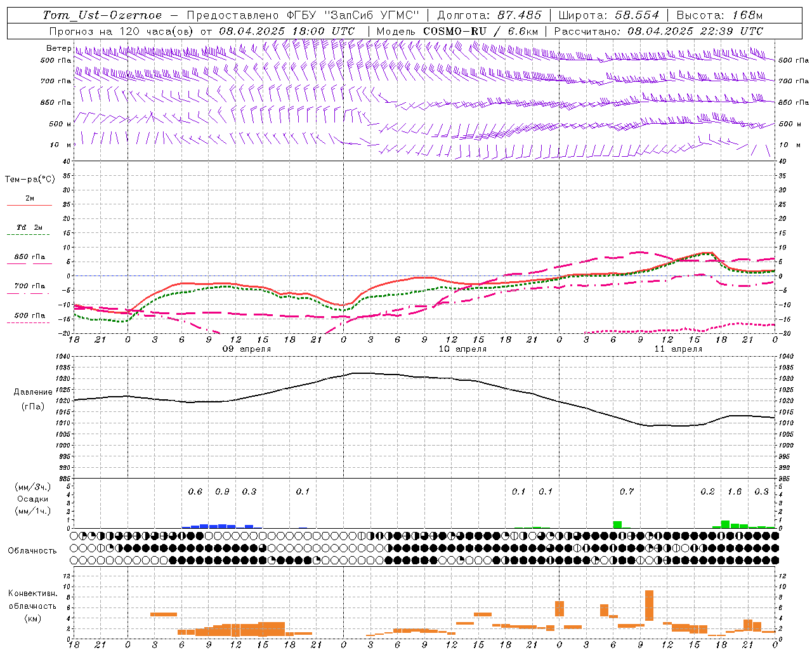This screenshot has height=650, width=812.
Task: Click the green precipitation bar under 0.7
Action: coord(617,524)
